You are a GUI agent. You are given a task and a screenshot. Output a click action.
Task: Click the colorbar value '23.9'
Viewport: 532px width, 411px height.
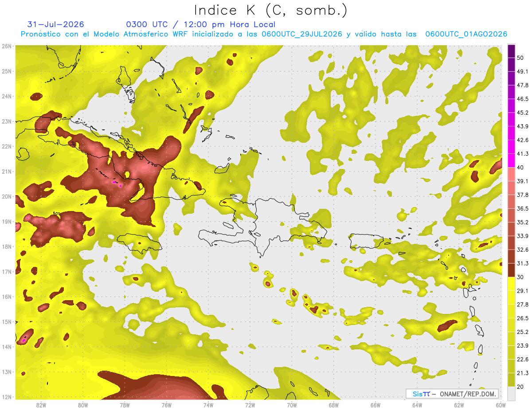pos(523,346)
